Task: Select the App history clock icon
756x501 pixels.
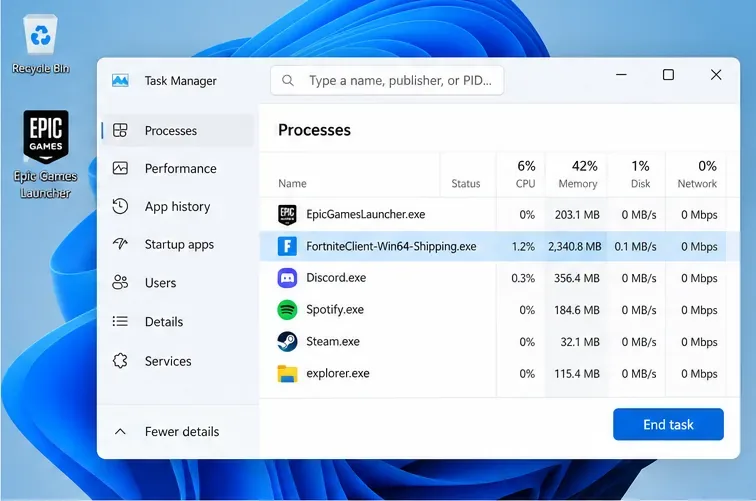Action: click(x=120, y=206)
